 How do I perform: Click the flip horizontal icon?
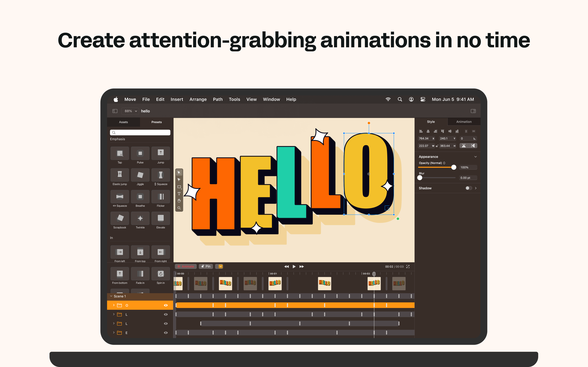pyautogui.click(x=464, y=146)
